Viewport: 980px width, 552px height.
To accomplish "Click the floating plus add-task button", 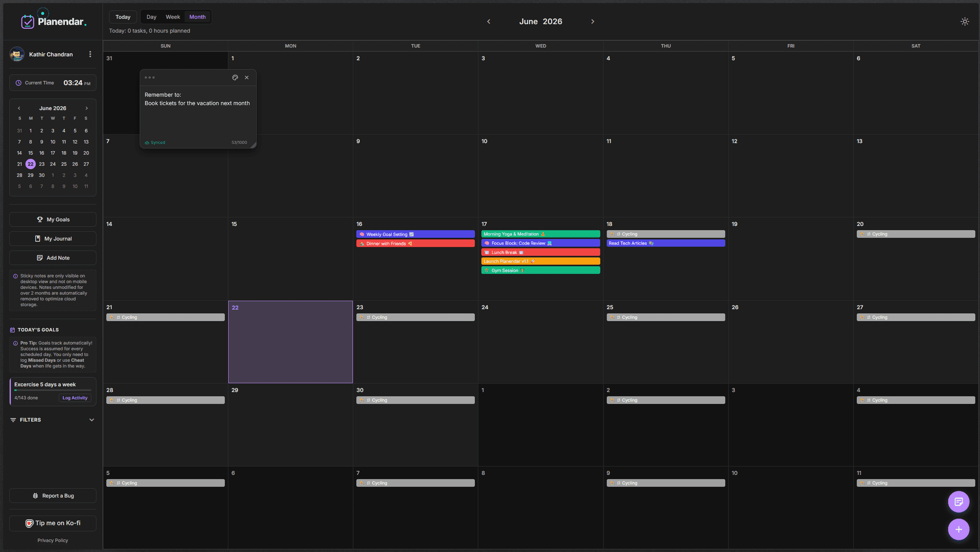I will (959, 530).
